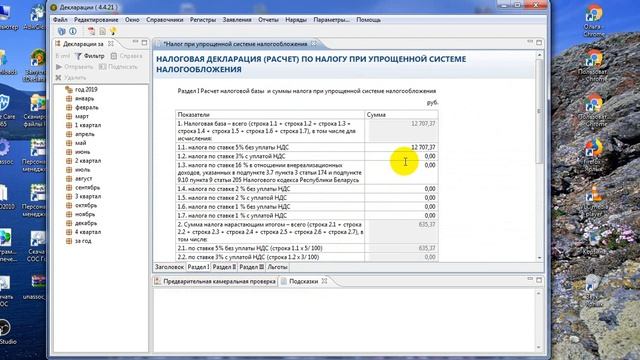Select август in the declarations tree
The image size is (640, 360).
click(84, 179)
